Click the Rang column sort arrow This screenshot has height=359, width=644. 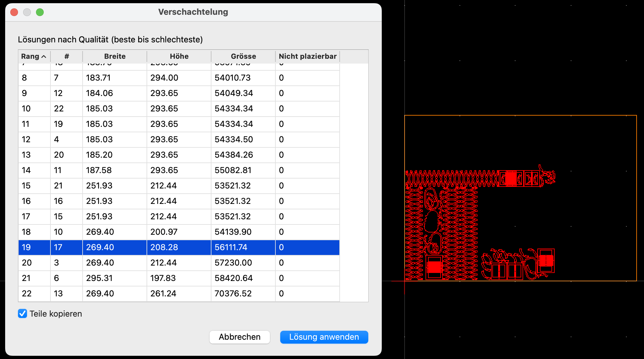coord(44,57)
